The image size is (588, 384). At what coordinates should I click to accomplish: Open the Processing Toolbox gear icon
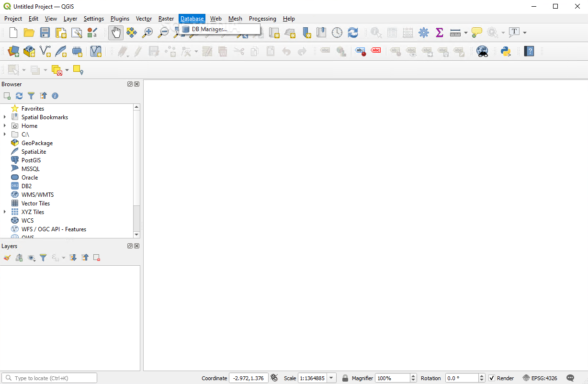point(423,33)
